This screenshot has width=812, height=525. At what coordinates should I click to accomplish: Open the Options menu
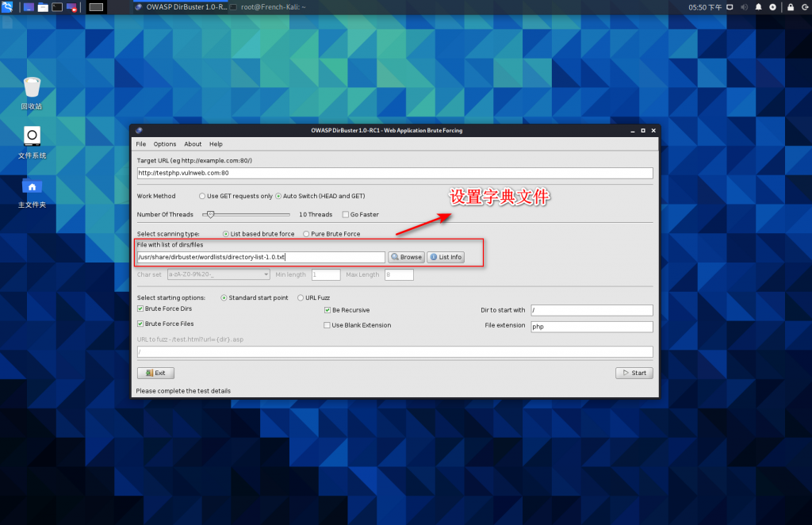165,144
